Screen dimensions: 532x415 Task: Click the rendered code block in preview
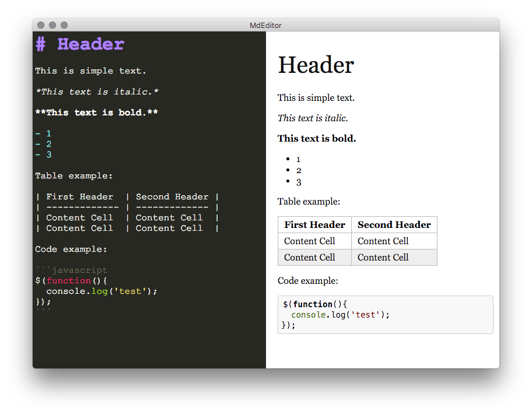[x=386, y=315]
